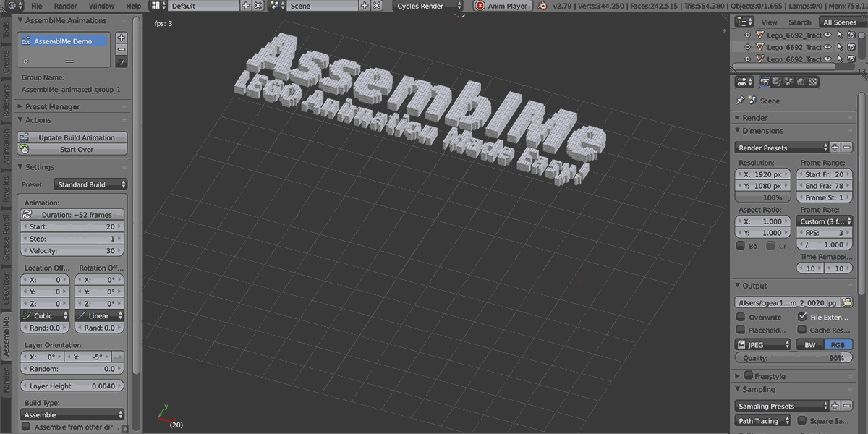The height and width of the screenshot is (434, 868).
Task: Hide the second Lego_6692_Tract object in the outliner
Action: [828, 47]
